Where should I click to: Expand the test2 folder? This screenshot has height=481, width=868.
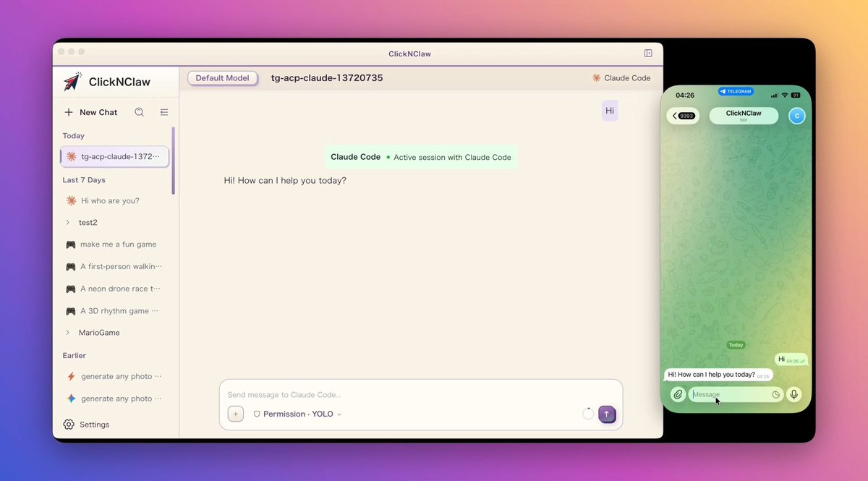tap(68, 223)
